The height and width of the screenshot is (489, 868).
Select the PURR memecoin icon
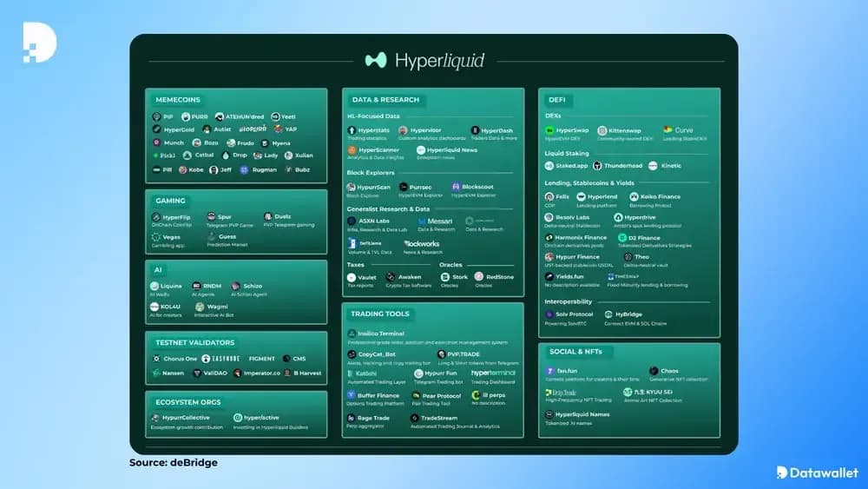pos(187,116)
